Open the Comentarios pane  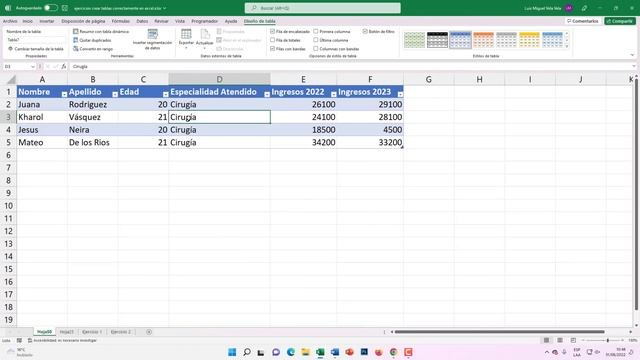pyautogui.click(x=582, y=21)
